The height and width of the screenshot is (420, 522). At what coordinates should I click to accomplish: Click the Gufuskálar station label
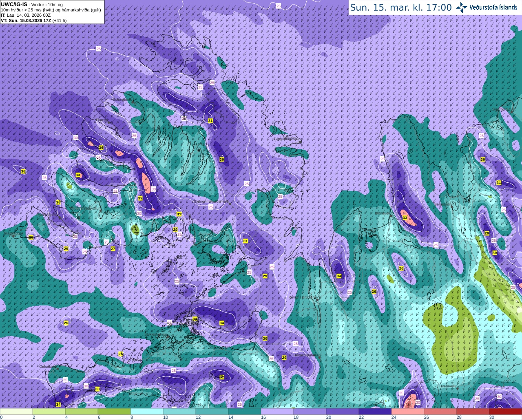point(47,366)
